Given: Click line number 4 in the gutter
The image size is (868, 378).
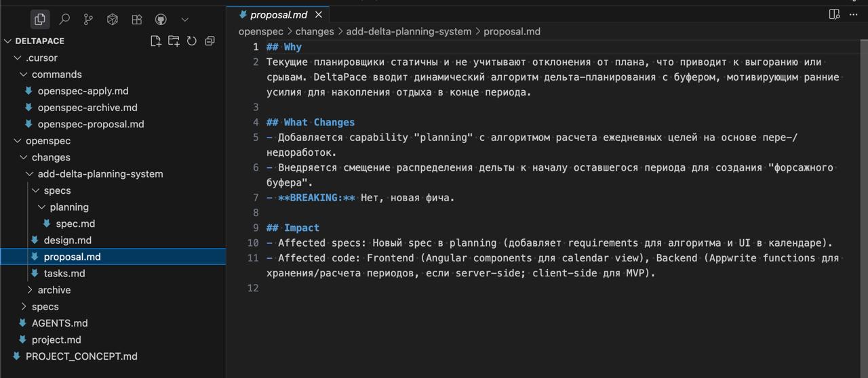Looking at the screenshot, I should 256,123.
